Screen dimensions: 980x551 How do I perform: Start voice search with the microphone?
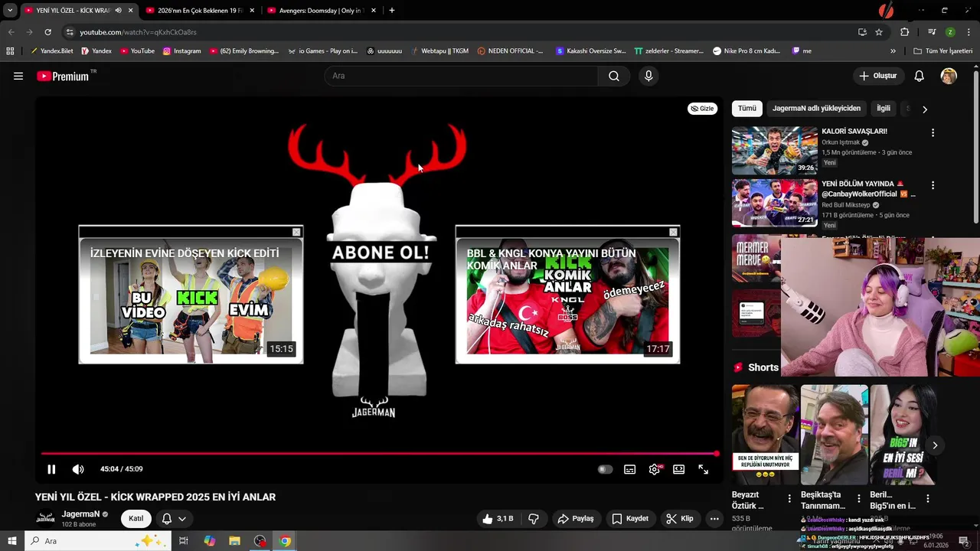click(x=648, y=76)
